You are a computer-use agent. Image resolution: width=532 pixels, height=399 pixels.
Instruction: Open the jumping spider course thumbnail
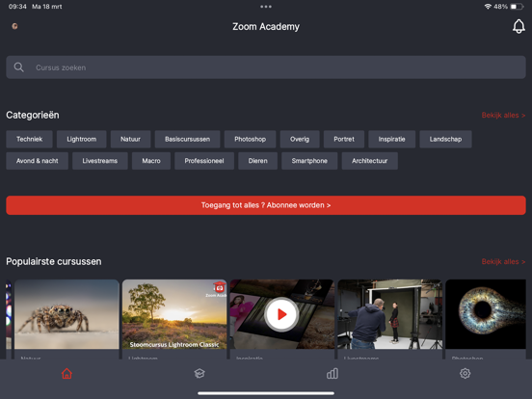click(66, 314)
